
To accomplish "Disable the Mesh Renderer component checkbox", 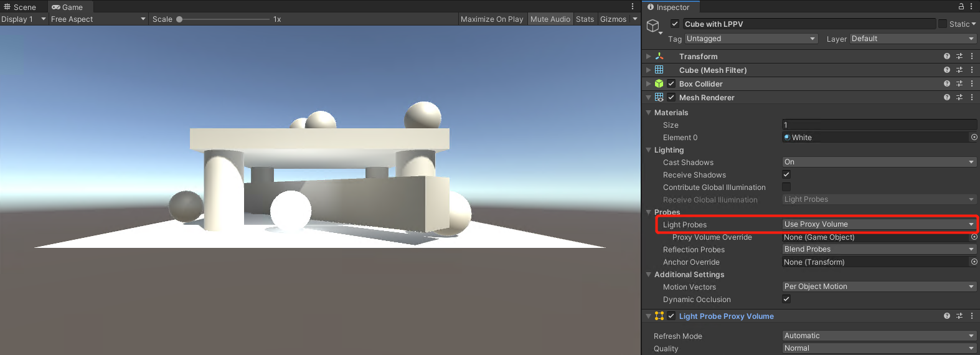I will pyautogui.click(x=671, y=97).
